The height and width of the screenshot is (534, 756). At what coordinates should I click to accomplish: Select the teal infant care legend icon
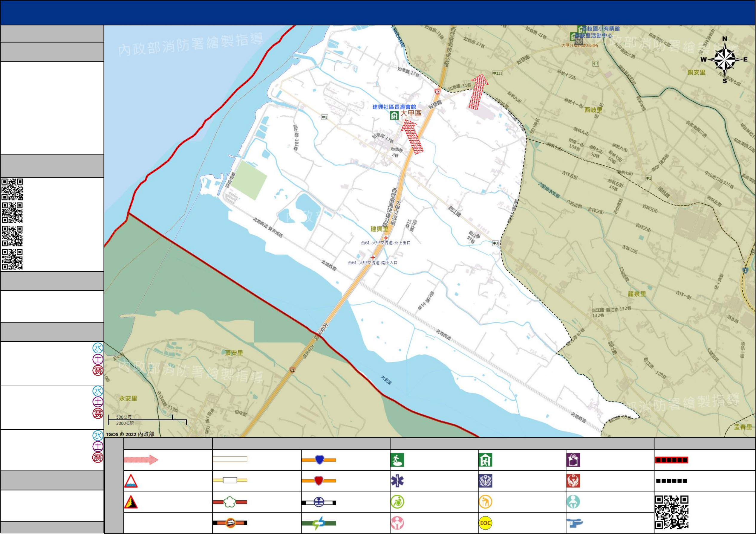pos(573,502)
